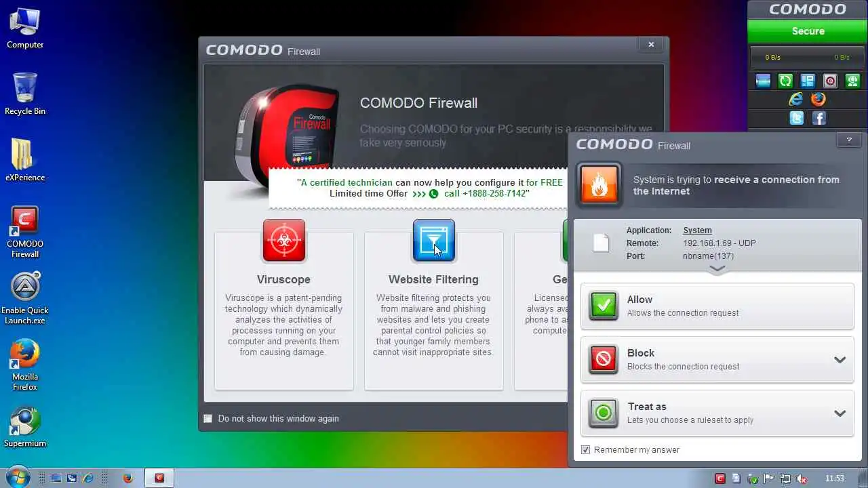Screen dimensions: 868x488
Task: Open the eXPerience folder on desktop
Action: pyautogui.click(x=25, y=160)
